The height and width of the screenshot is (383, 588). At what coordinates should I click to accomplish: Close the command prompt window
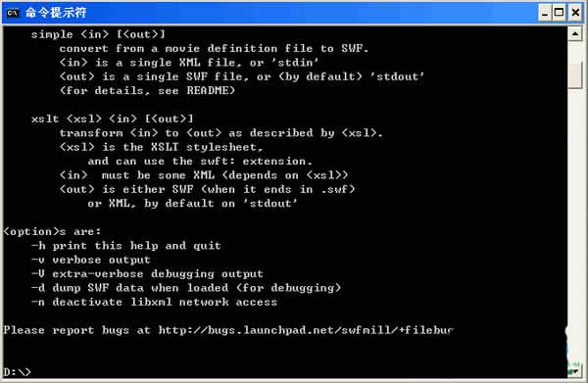pyautogui.click(x=575, y=13)
